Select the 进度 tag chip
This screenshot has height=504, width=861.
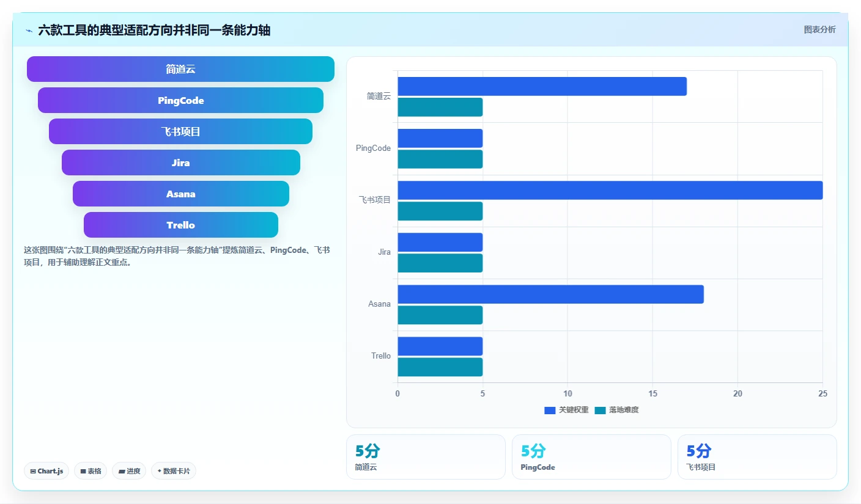click(129, 471)
